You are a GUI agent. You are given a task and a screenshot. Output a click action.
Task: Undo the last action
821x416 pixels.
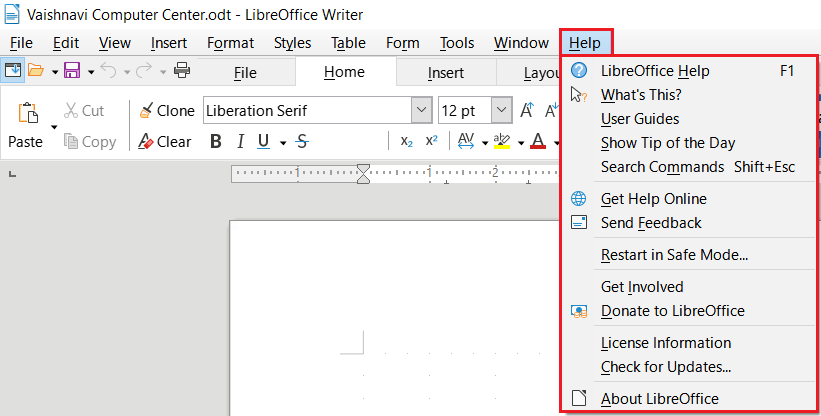tap(108, 70)
